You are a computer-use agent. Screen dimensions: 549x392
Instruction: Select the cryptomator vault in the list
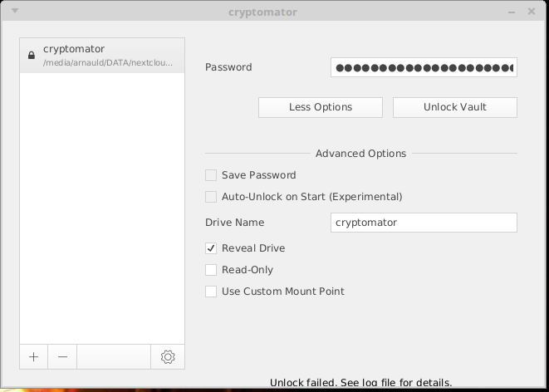pyautogui.click(x=102, y=56)
